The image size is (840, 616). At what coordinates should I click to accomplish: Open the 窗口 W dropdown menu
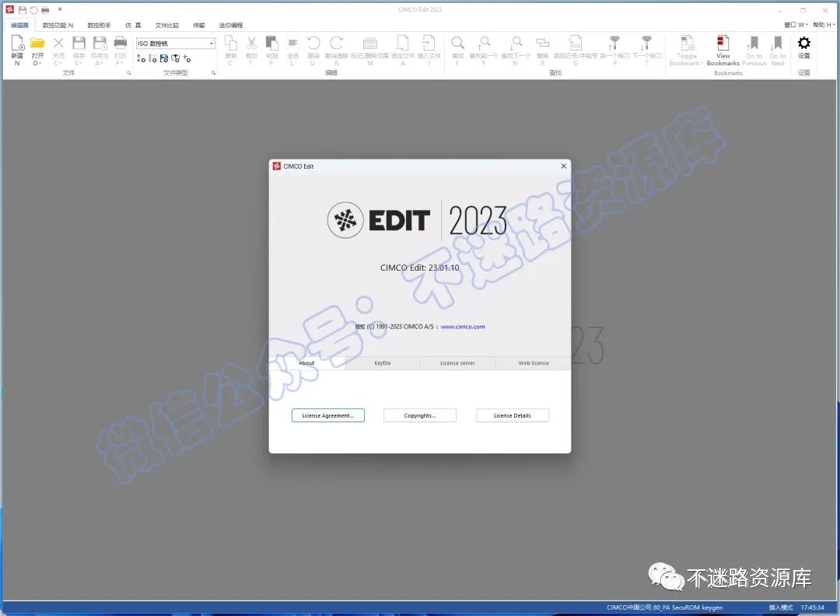pos(796,25)
